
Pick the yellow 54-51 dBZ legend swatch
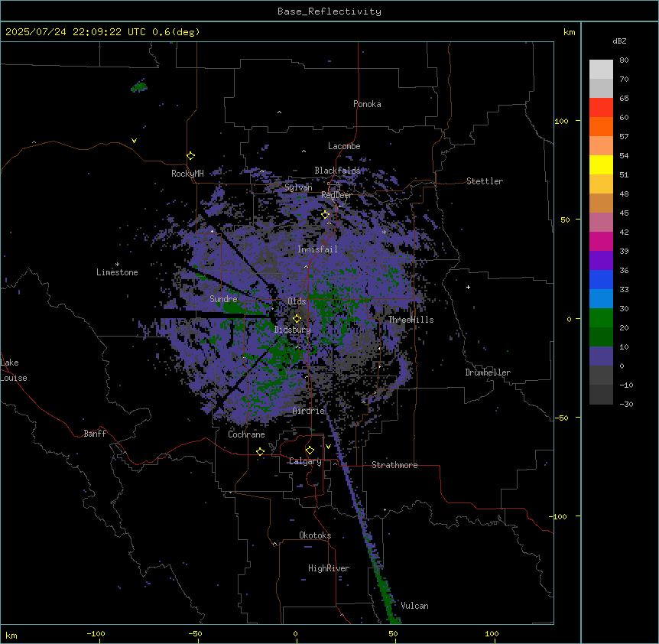[x=601, y=164]
